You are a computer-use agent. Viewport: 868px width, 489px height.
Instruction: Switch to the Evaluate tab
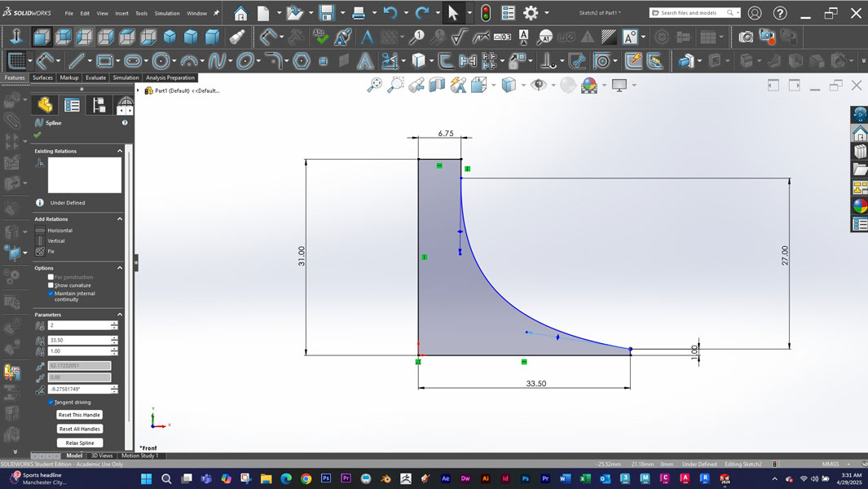click(x=95, y=77)
